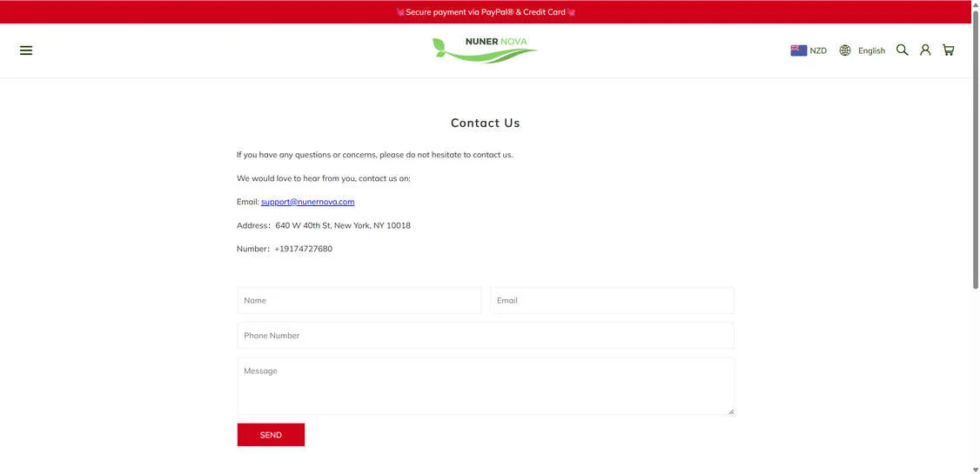Screen dimensions: 980x474
Task: Click the page vertical scrollbar thumb
Action: pos(976,149)
